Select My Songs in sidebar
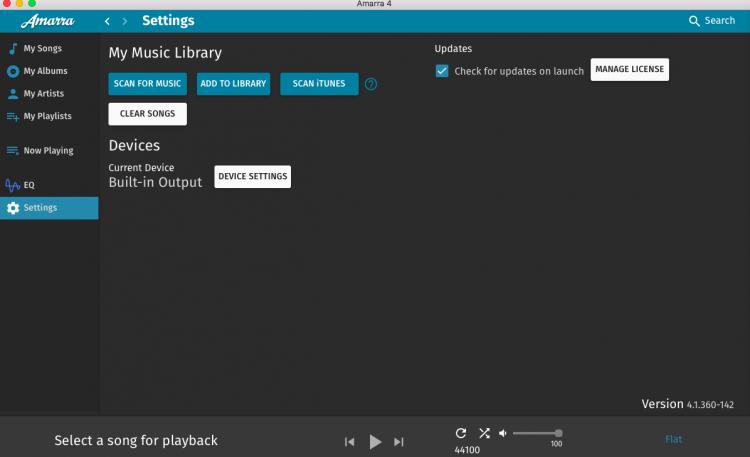Image resolution: width=750 pixels, height=457 pixels. (x=43, y=48)
